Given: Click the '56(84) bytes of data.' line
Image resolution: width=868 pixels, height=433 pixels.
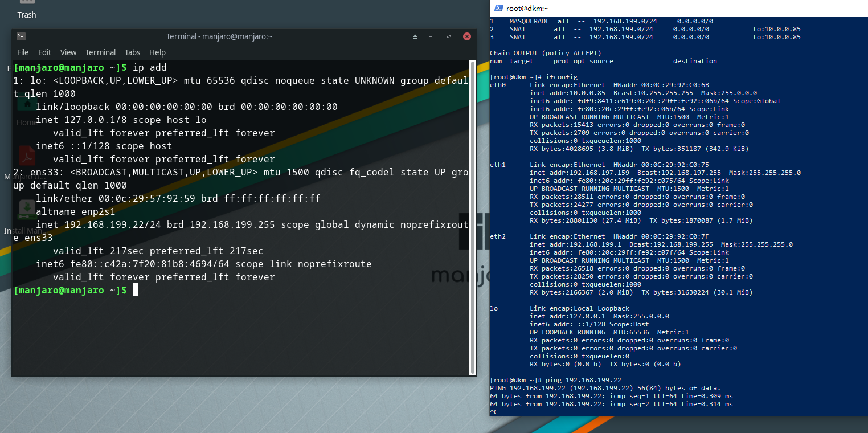Looking at the screenshot, I should (x=605, y=388).
